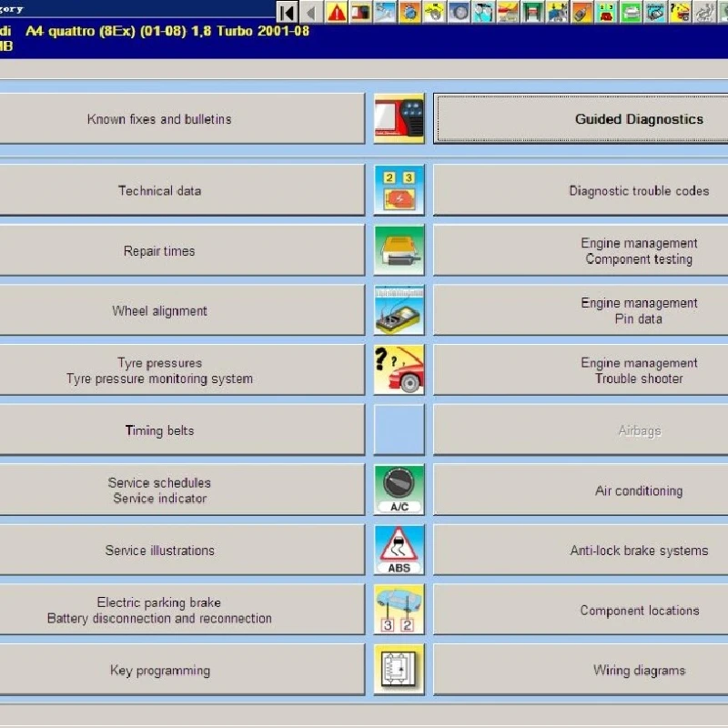The width and height of the screenshot is (728, 728).
Task: Open Service illustrations
Action: pyautogui.click(x=182, y=550)
